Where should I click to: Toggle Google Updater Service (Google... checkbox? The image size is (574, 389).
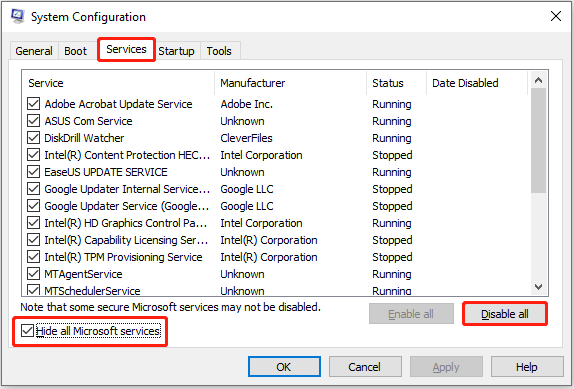click(x=33, y=206)
